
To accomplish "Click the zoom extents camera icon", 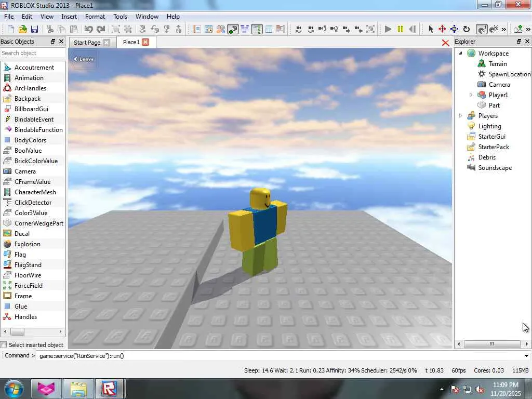I will tap(370, 29).
